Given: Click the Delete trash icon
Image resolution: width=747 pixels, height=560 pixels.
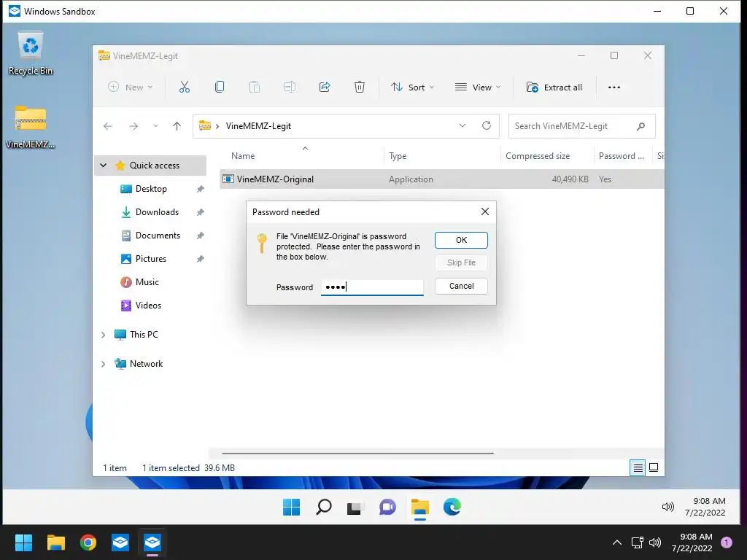Looking at the screenshot, I should (x=360, y=87).
